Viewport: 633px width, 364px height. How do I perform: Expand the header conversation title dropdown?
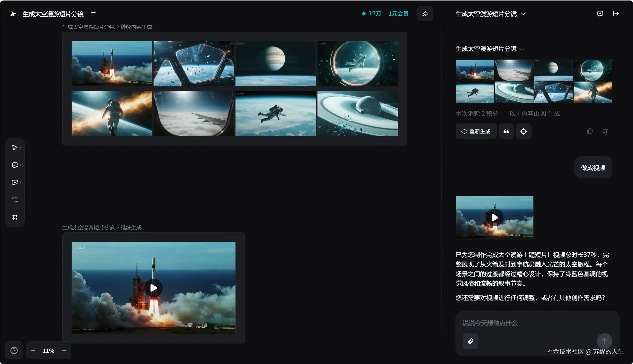523,14
